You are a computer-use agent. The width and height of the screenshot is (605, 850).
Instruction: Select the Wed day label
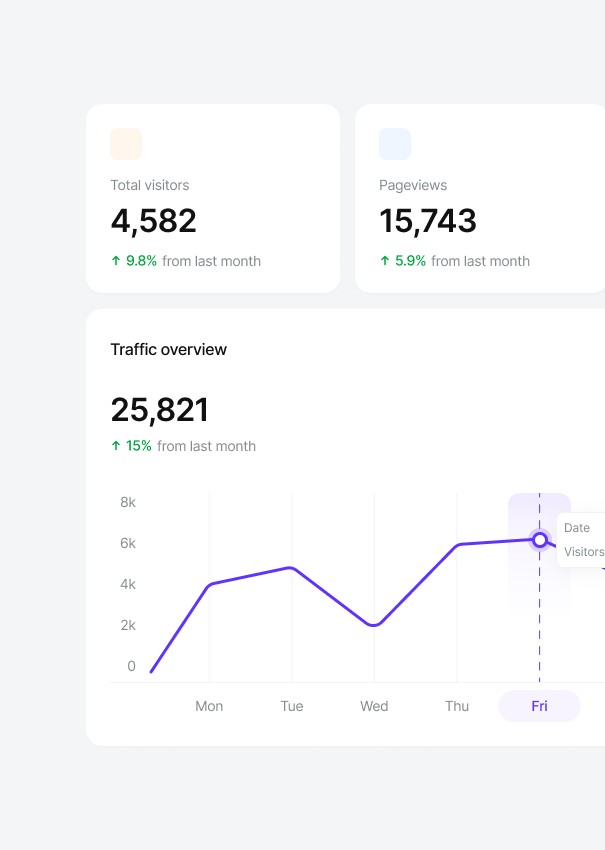click(x=374, y=706)
